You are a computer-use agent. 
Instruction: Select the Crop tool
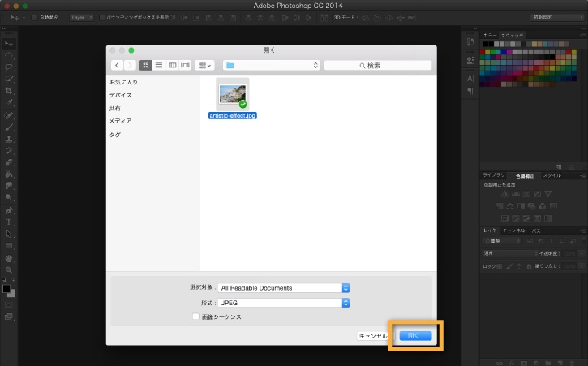(x=9, y=90)
